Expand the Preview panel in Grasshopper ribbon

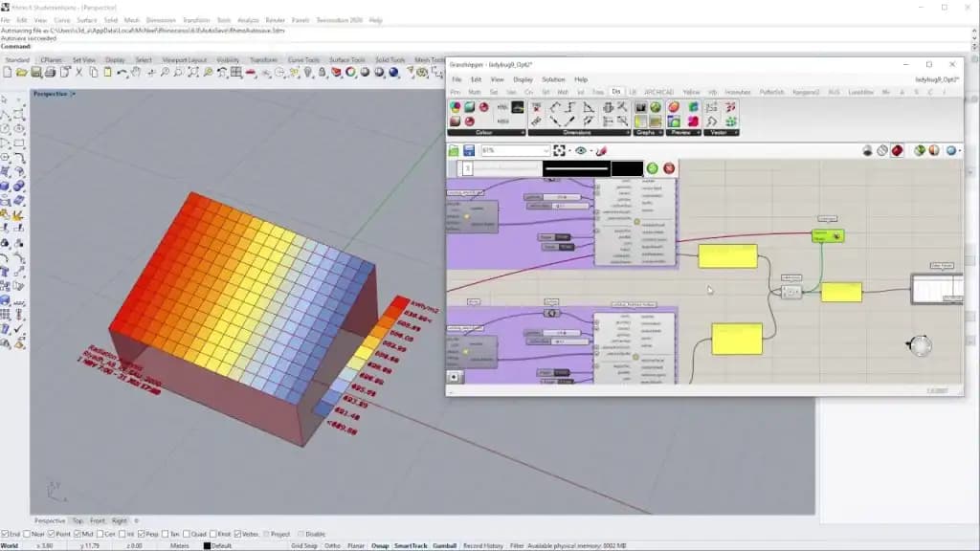[698, 132]
